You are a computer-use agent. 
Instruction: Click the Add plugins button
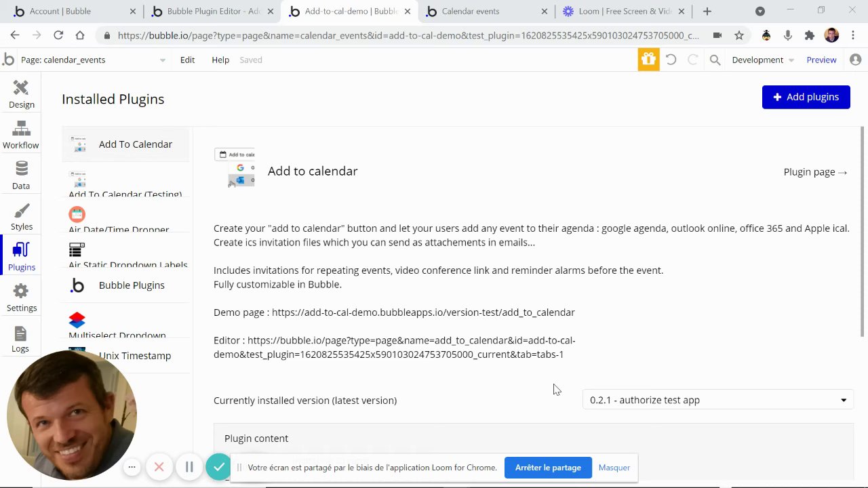click(806, 97)
